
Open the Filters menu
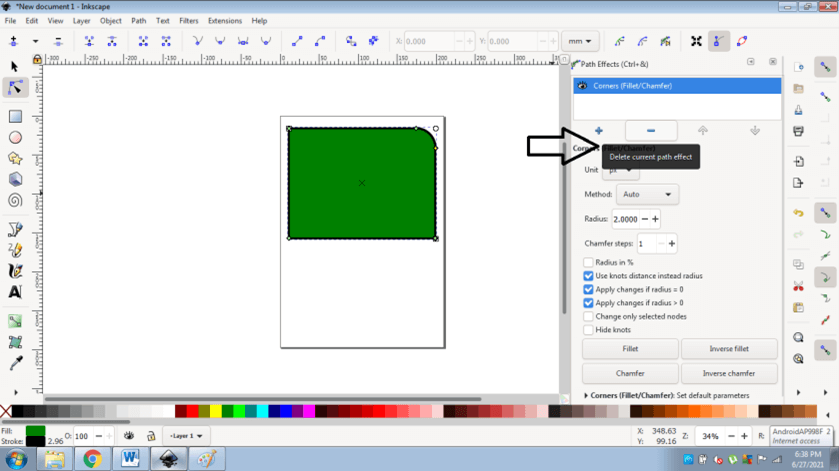(189, 20)
